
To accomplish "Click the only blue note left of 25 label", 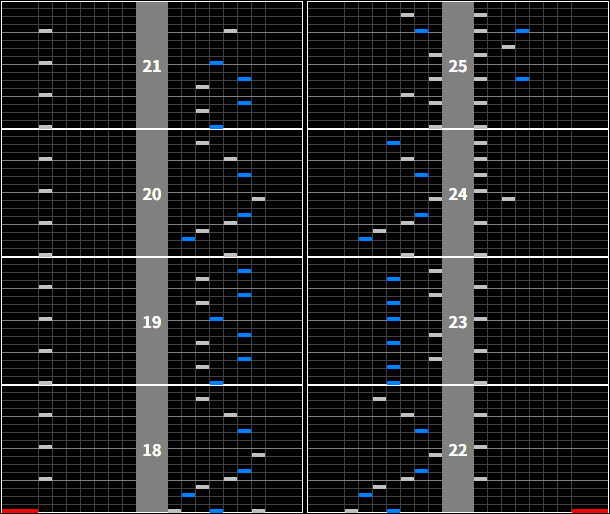I will 421,31.
